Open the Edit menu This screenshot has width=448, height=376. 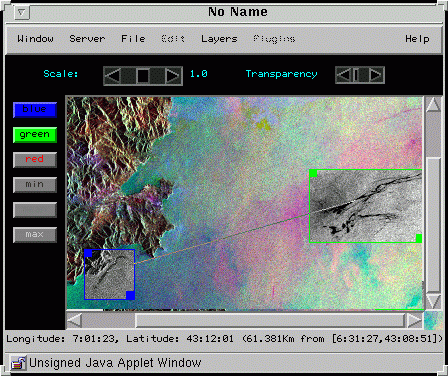click(x=173, y=39)
